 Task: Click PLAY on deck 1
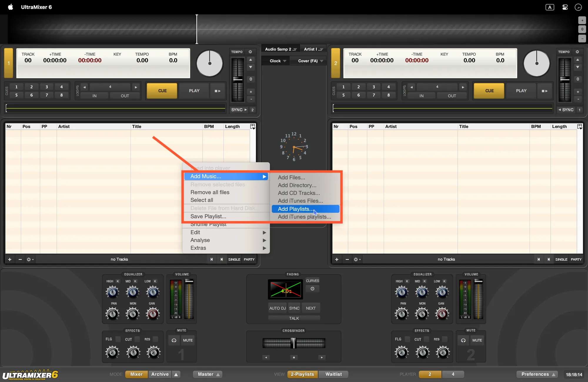pos(194,91)
